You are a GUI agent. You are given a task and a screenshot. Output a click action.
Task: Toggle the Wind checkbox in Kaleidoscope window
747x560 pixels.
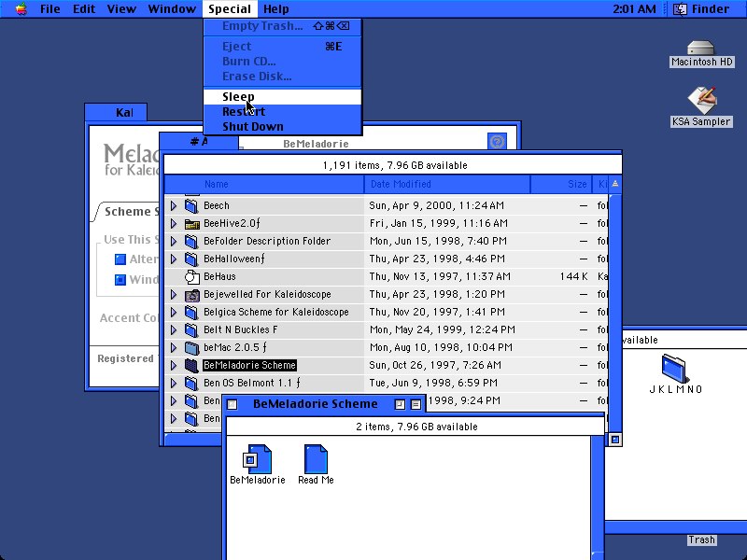click(x=120, y=279)
